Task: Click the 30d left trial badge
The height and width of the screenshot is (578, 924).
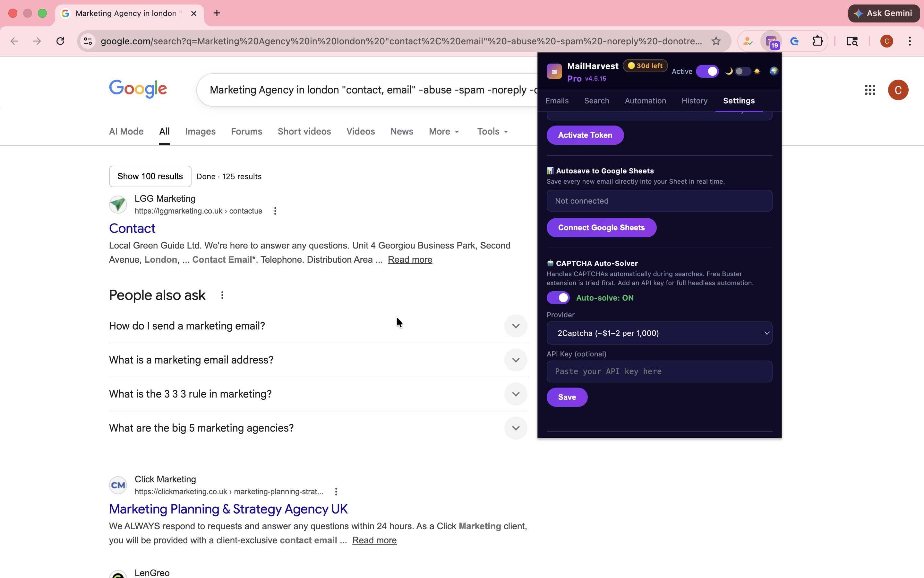Action: pos(645,66)
